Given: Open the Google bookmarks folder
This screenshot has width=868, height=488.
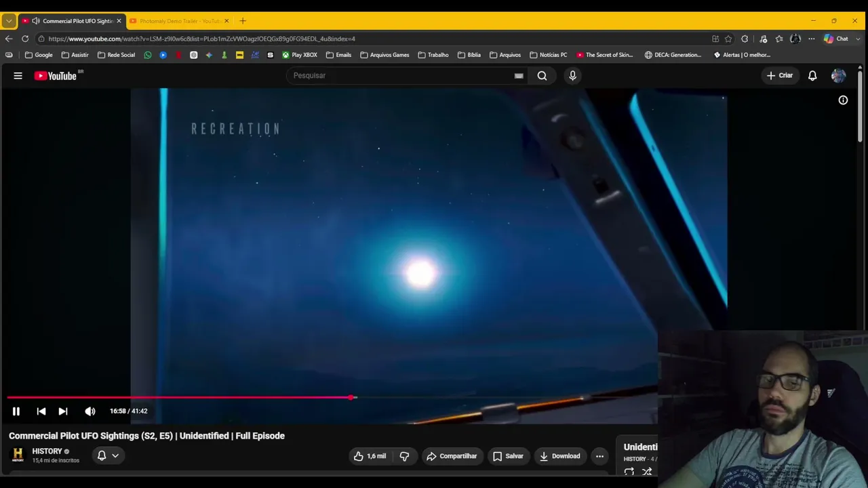Looking at the screenshot, I should click(39, 55).
